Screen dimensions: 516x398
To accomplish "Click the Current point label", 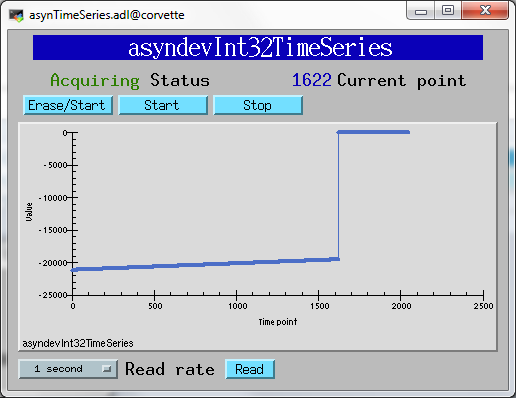I will click(x=402, y=81).
